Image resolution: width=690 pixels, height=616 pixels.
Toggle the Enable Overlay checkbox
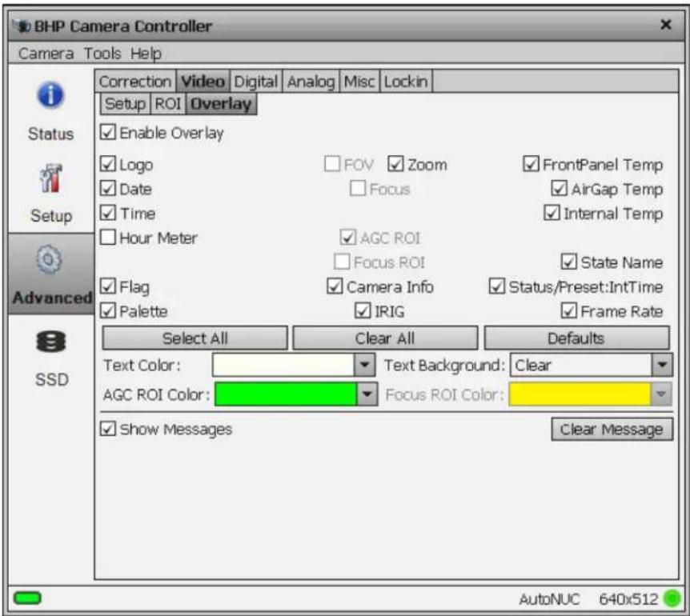click(x=108, y=132)
